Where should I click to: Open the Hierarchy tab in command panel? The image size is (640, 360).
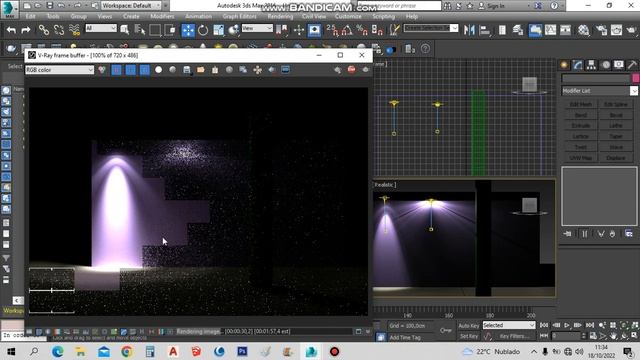591,64
